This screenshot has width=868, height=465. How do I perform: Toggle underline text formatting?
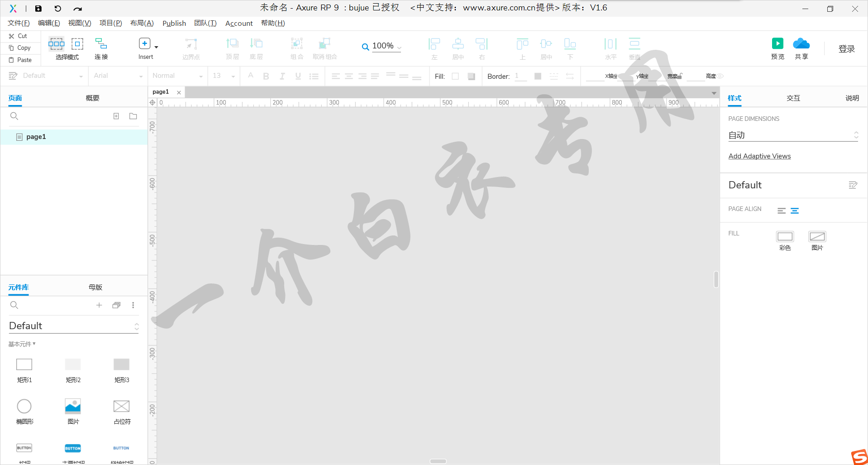click(298, 76)
